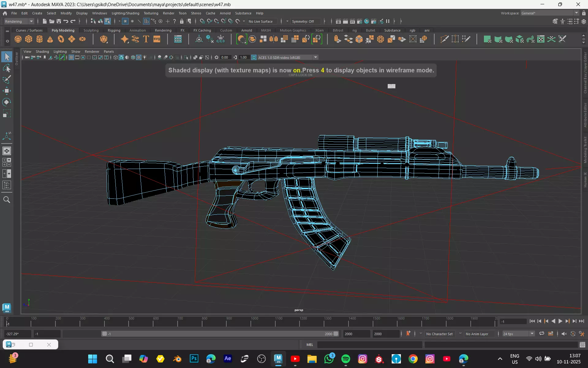Click the range slider start handle
Viewport: 588px width, 368px height.
tap(104, 334)
